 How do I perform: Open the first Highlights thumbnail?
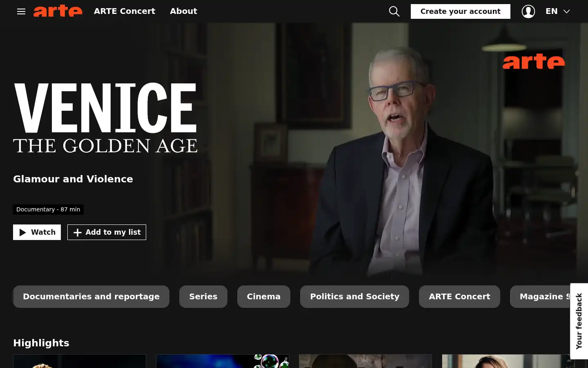[x=80, y=361]
